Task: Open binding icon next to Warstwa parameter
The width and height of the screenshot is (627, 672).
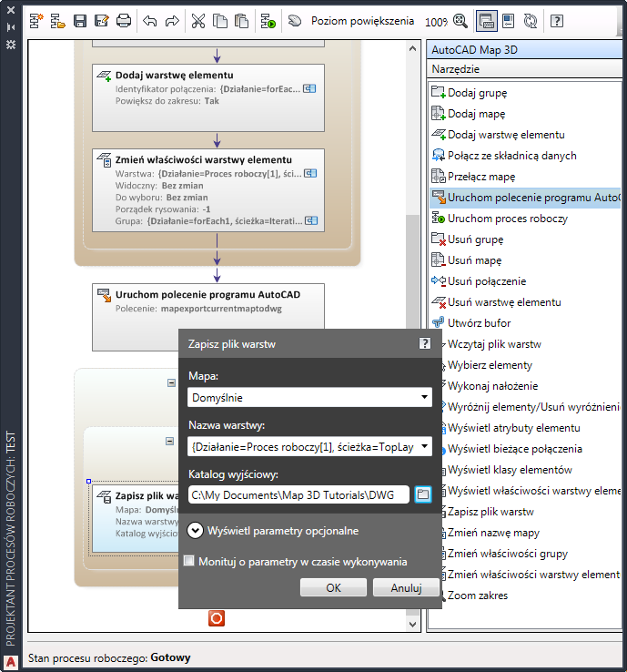Action: pyautogui.click(x=310, y=173)
